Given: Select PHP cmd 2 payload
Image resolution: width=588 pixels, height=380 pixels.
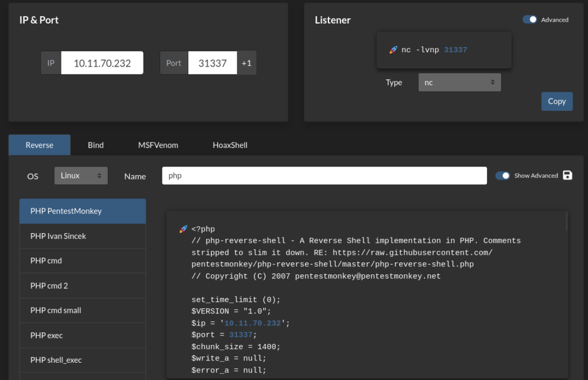Looking at the screenshot, I should (83, 285).
